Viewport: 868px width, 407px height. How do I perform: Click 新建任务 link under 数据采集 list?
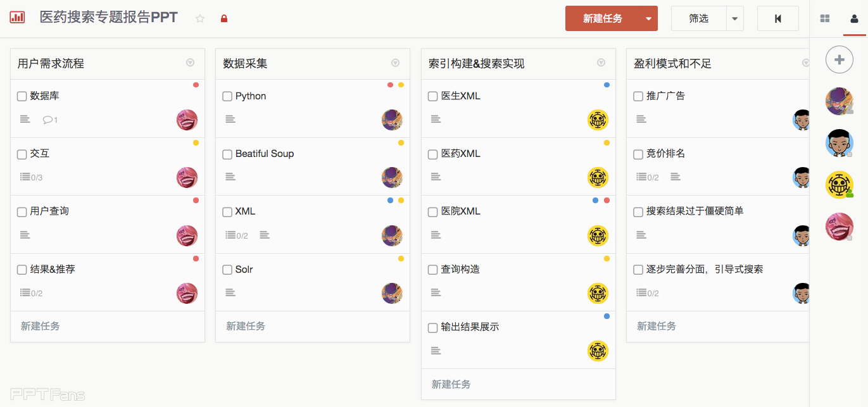246,326
